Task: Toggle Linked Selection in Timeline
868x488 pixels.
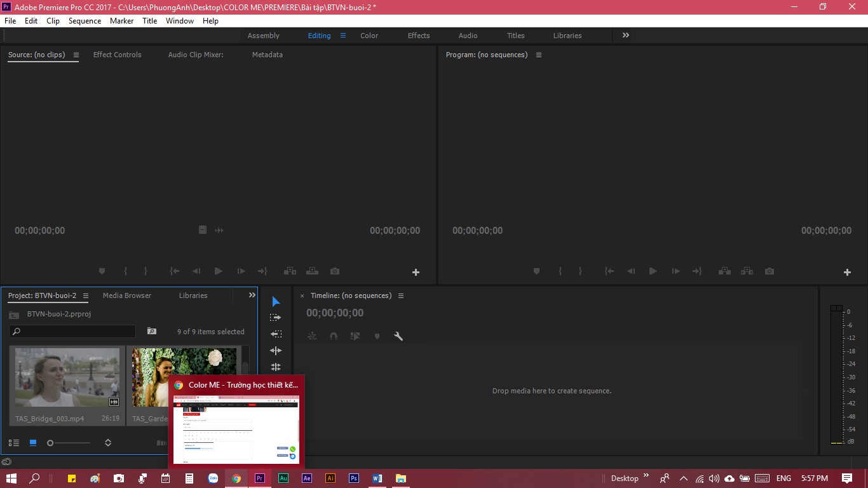Action: [x=355, y=336]
